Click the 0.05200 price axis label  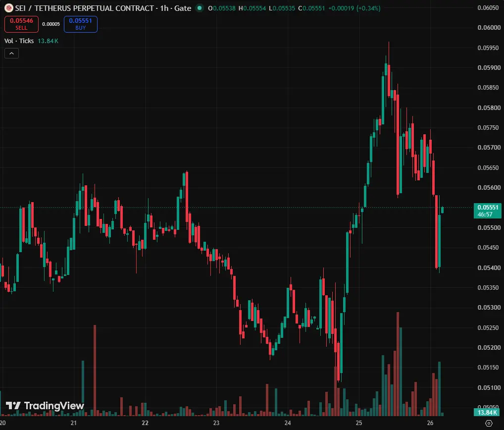489,348
